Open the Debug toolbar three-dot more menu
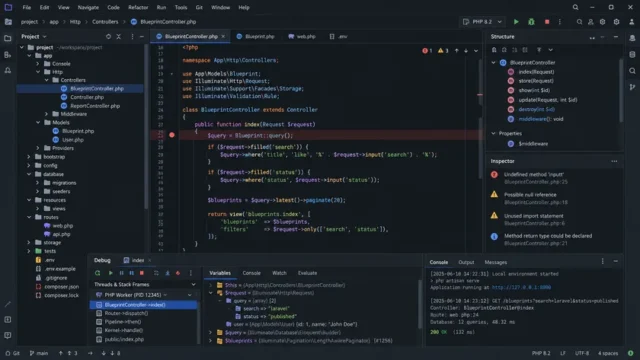This screenshot has height=360, width=640. tap(190, 273)
